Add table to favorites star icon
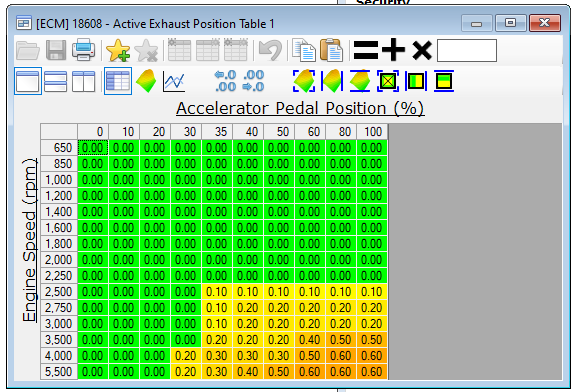Viewport: 577px width, 392px height. (x=118, y=50)
